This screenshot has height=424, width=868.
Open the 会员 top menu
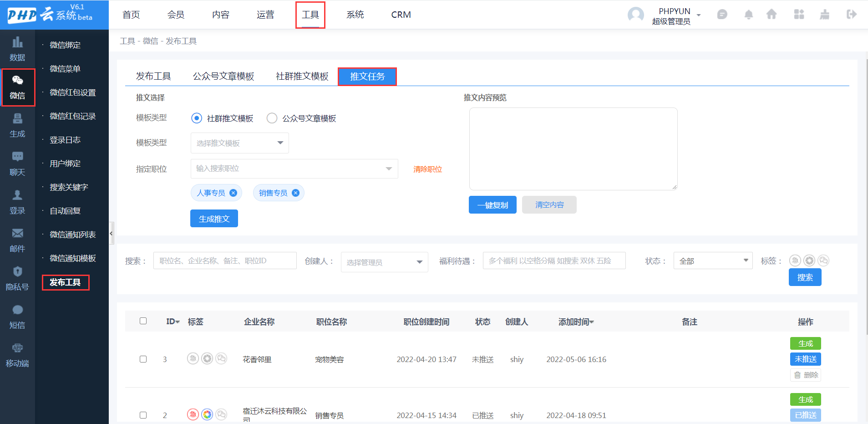pos(176,15)
